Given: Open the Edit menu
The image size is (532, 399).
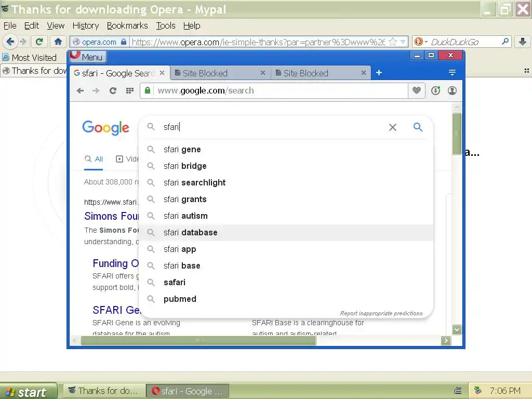Looking at the screenshot, I should pos(32,26).
